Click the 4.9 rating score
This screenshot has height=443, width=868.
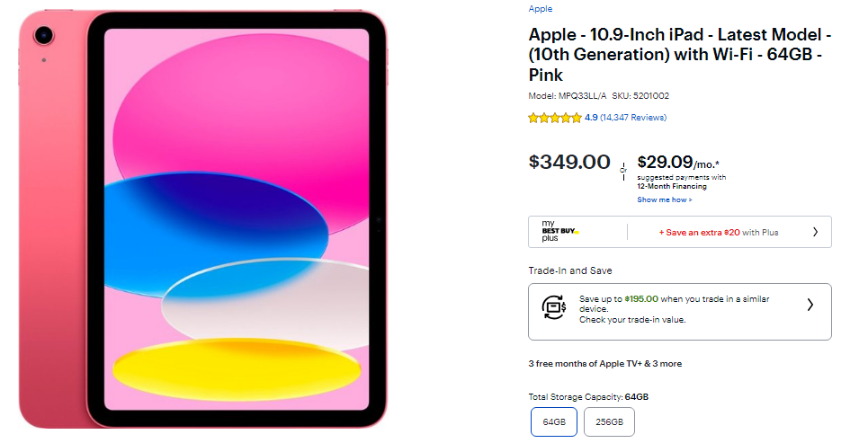[x=591, y=118]
